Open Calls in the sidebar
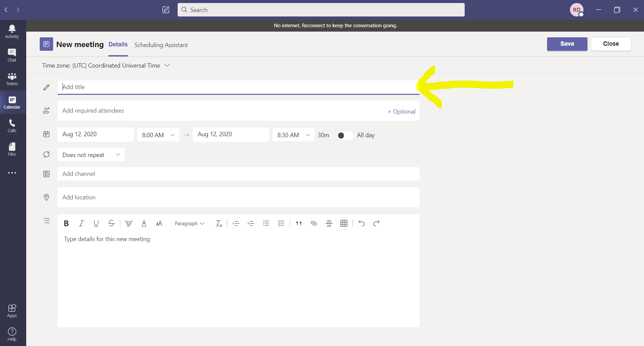This screenshot has height=346, width=644. (x=12, y=126)
